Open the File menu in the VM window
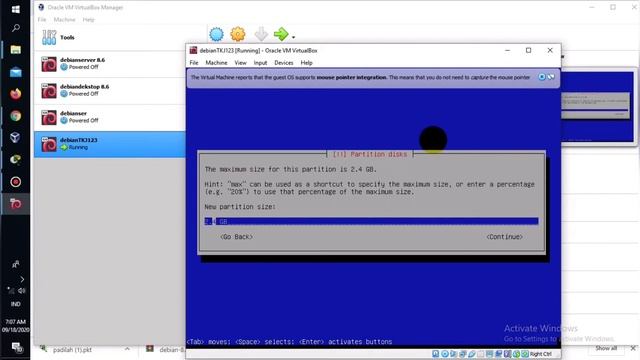 click(194, 63)
